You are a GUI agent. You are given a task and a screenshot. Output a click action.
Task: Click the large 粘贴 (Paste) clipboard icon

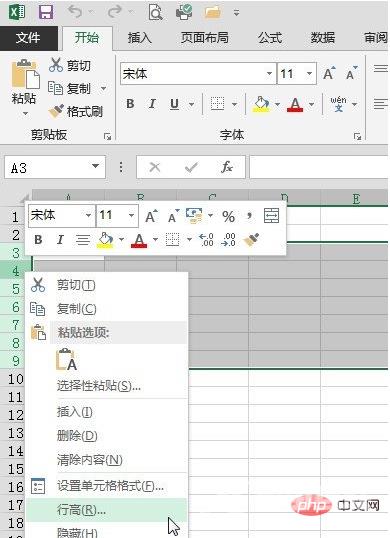click(x=25, y=74)
